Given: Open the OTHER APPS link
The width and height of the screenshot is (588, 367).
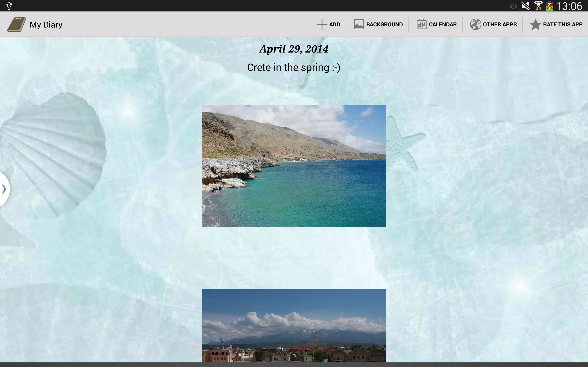Looking at the screenshot, I should pyautogui.click(x=500, y=25).
